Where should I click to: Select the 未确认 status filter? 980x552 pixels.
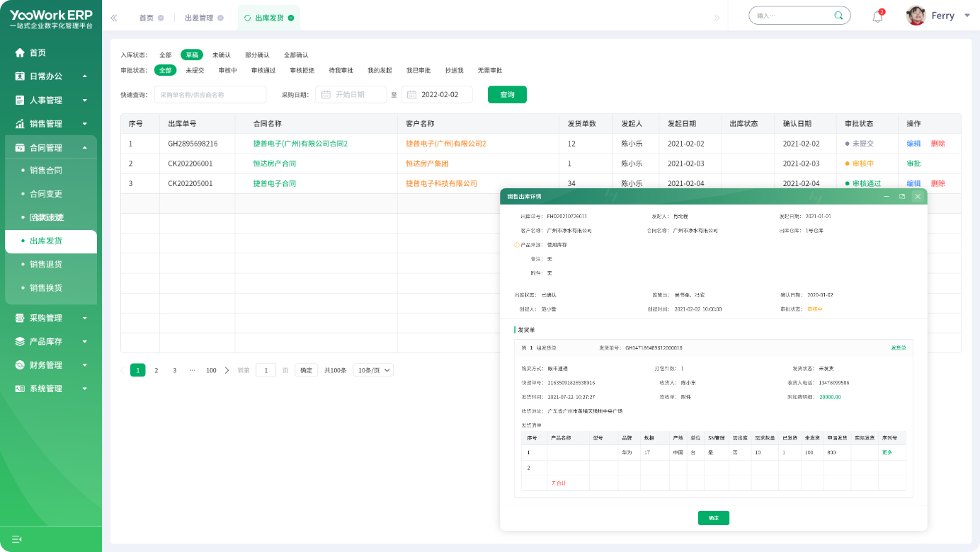(x=222, y=55)
